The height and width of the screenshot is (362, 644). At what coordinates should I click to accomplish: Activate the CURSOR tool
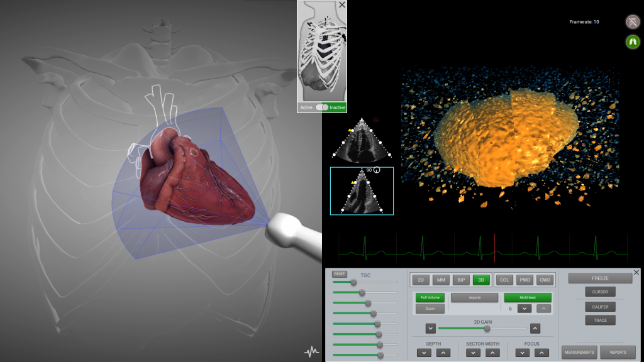click(600, 292)
